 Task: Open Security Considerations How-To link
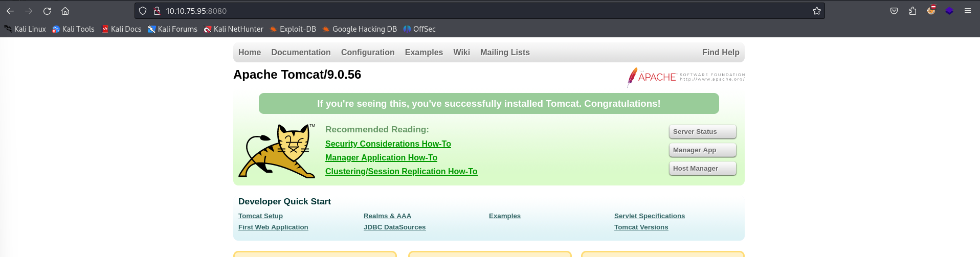click(388, 144)
